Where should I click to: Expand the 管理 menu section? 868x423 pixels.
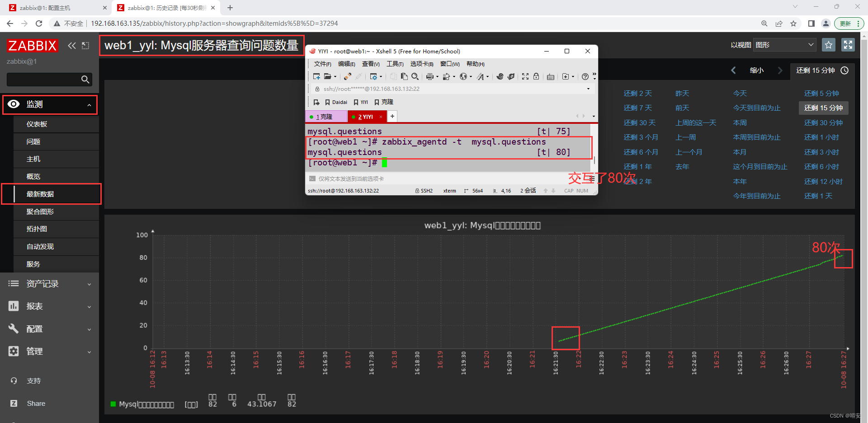point(50,351)
